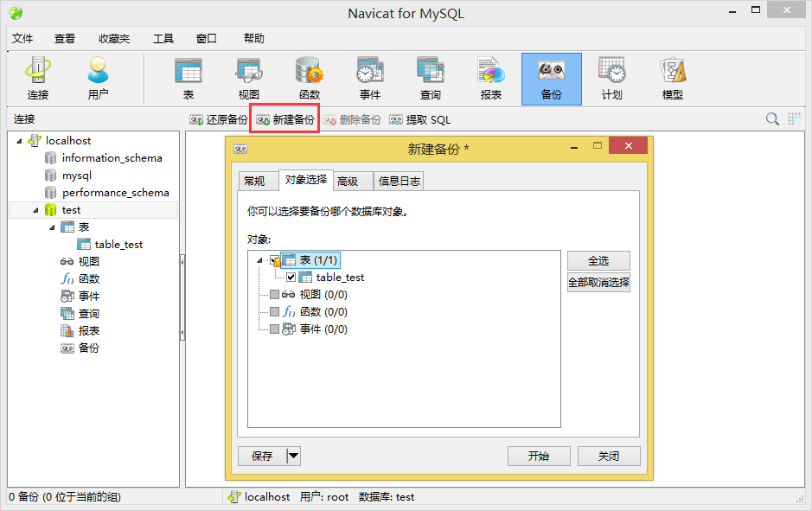Select the 计划 (Schedule) toolbar icon
Image resolution: width=812 pixels, height=511 pixels.
pyautogui.click(x=611, y=79)
